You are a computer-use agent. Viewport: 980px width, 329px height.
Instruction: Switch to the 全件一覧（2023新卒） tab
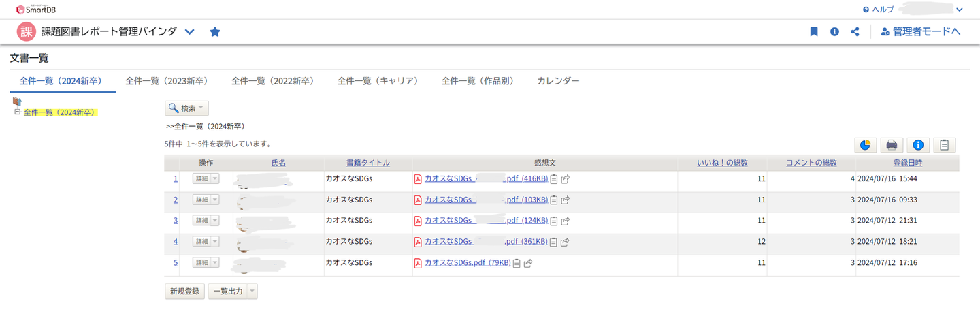coord(166,81)
